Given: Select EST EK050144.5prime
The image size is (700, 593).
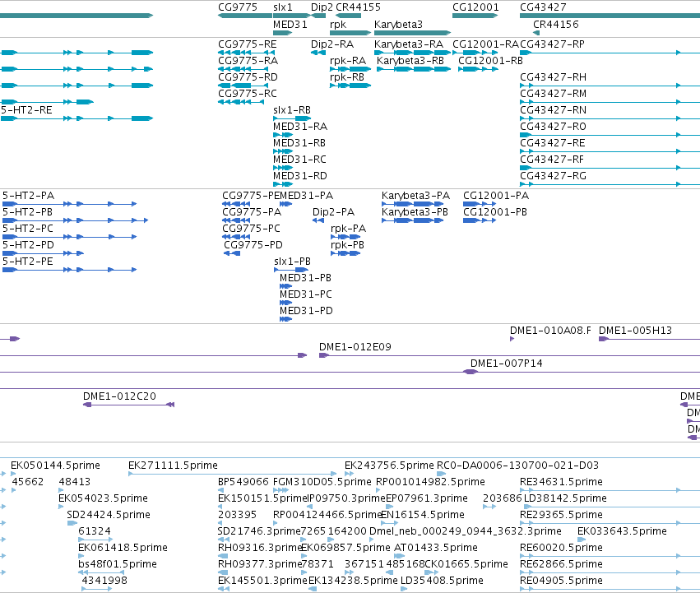Looking at the screenshot, I should 55,466.
